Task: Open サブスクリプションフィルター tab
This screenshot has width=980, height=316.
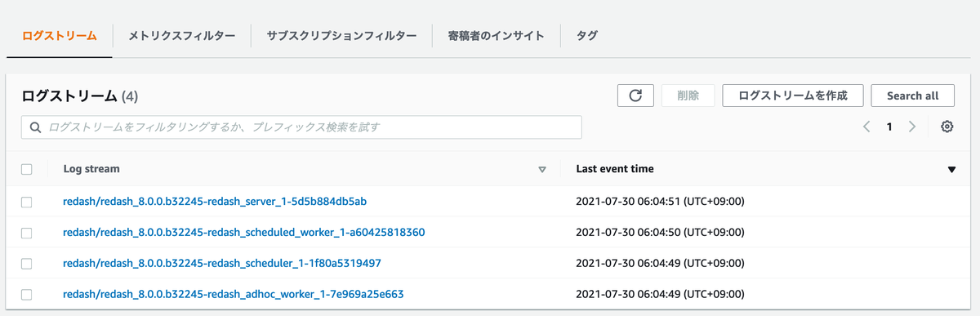Action: (x=341, y=36)
